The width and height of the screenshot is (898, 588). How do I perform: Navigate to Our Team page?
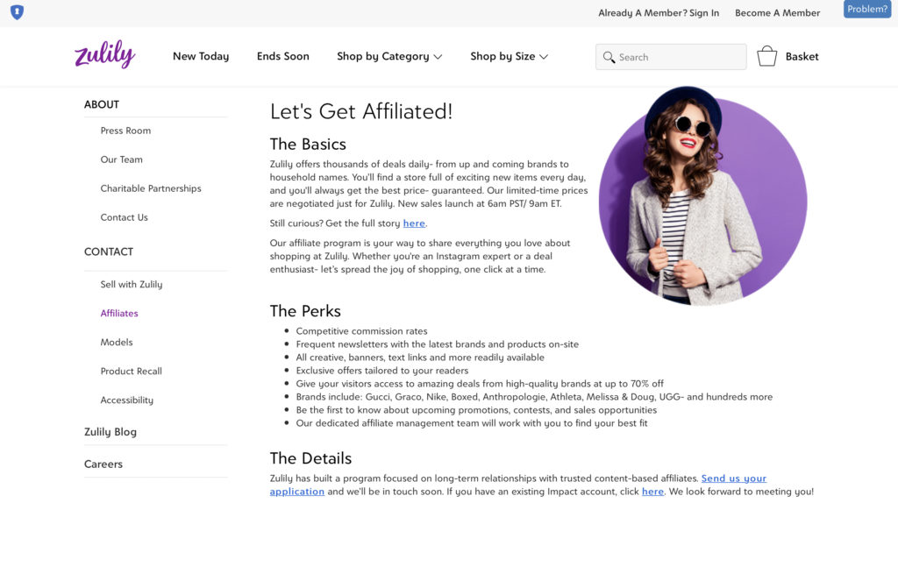(x=121, y=159)
